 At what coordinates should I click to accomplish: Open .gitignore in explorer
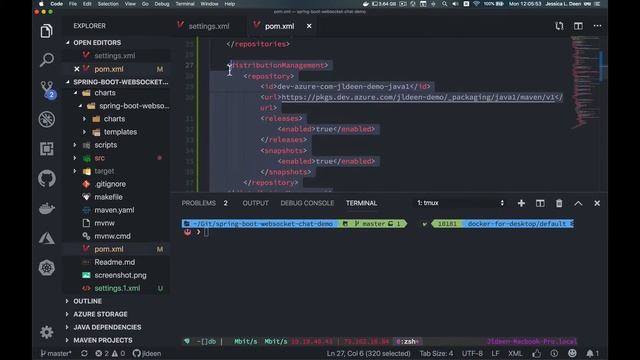tap(110, 184)
